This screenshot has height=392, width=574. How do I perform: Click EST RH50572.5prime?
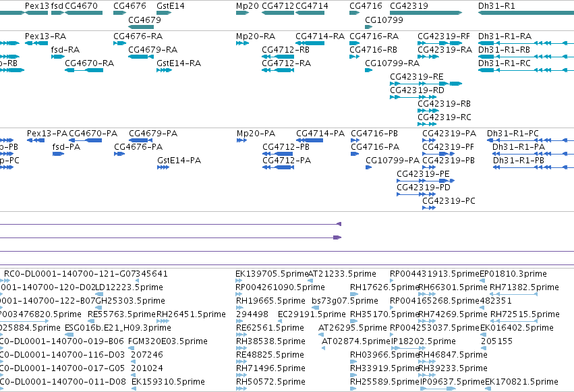[270, 382]
